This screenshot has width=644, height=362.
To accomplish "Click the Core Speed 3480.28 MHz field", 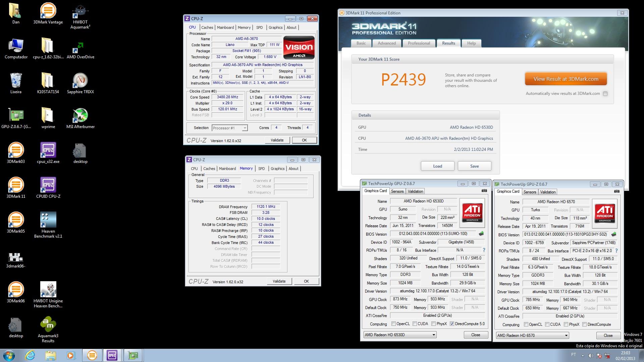I will tap(228, 97).
